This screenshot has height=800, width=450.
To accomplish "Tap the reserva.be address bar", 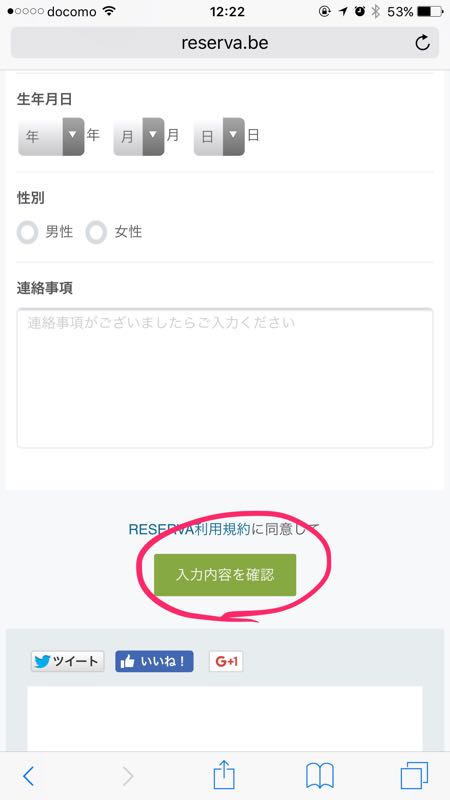I will pos(225,43).
